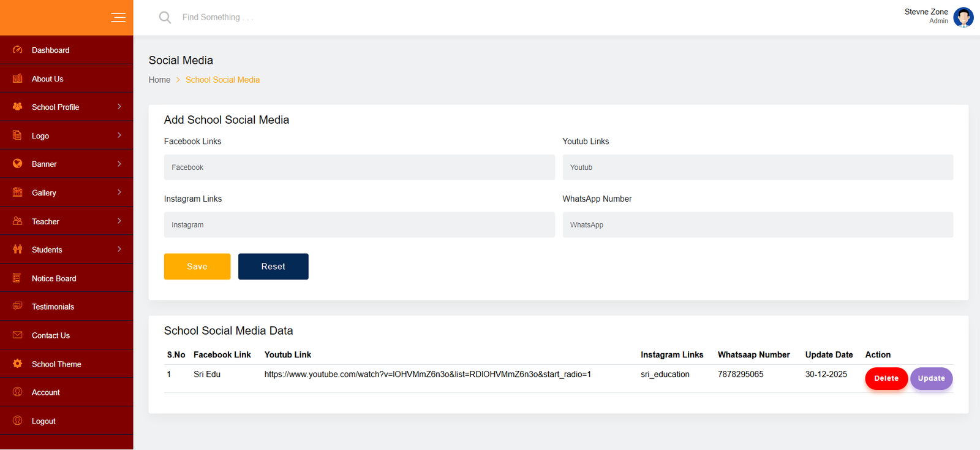Screen dimensions: 980x450
Task: Click the Teacher users icon
Action: pyautogui.click(x=18, y=221)
